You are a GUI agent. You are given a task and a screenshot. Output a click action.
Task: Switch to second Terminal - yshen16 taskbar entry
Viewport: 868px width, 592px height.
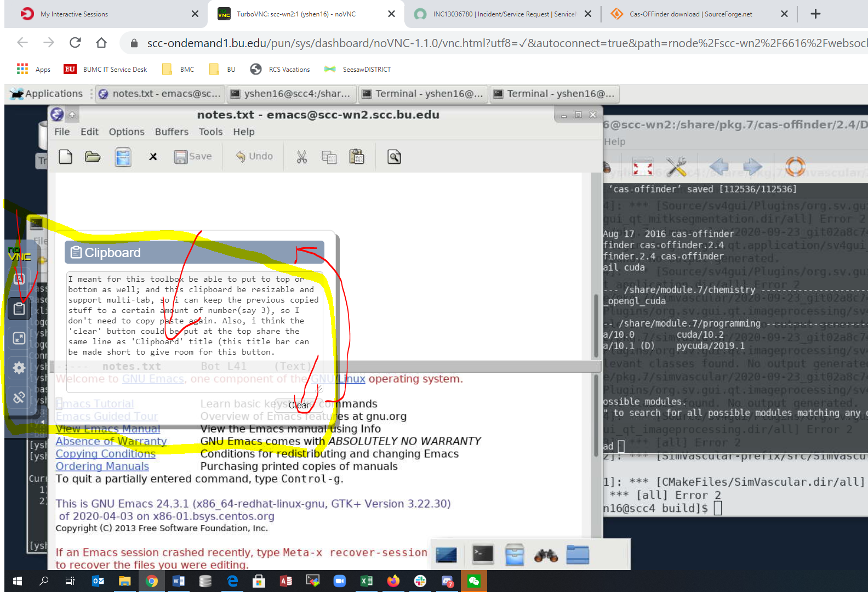(x=555, y=94)
